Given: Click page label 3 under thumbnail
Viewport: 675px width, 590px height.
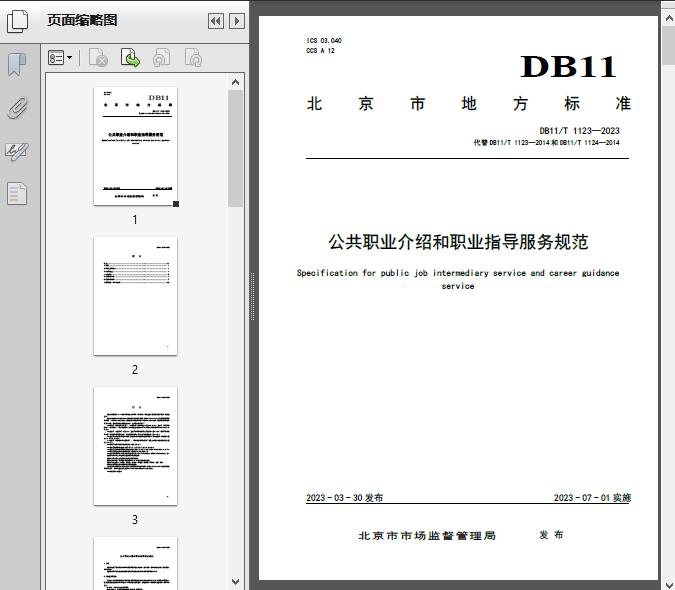Looking at the screenshot, I should click(135, 519).
